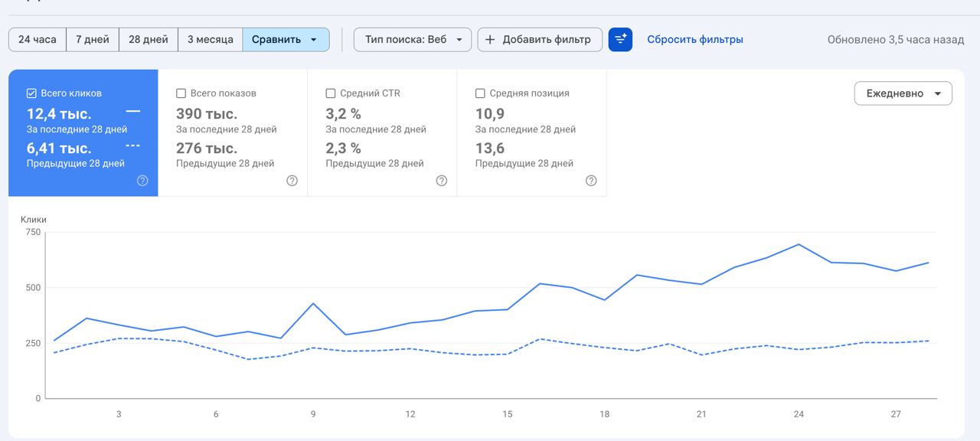Enable the Средняя позиция checkbox
Viewport: 980px width, 441px height.
480,93
